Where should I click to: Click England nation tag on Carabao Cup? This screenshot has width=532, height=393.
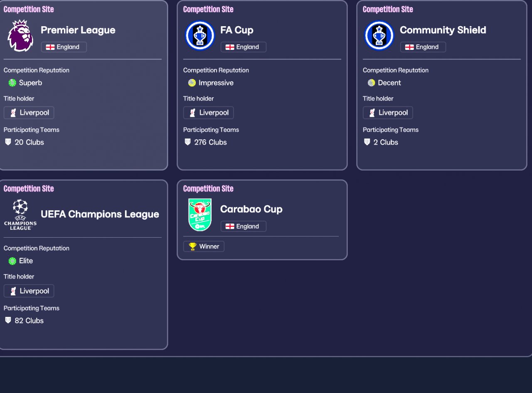pyautogui.click(x=243, y=226)
